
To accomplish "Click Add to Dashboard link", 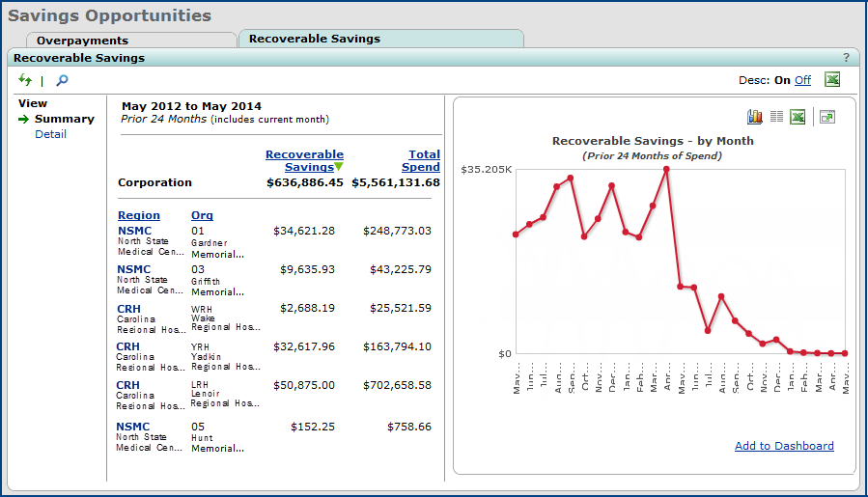I will tap(784, 446).
